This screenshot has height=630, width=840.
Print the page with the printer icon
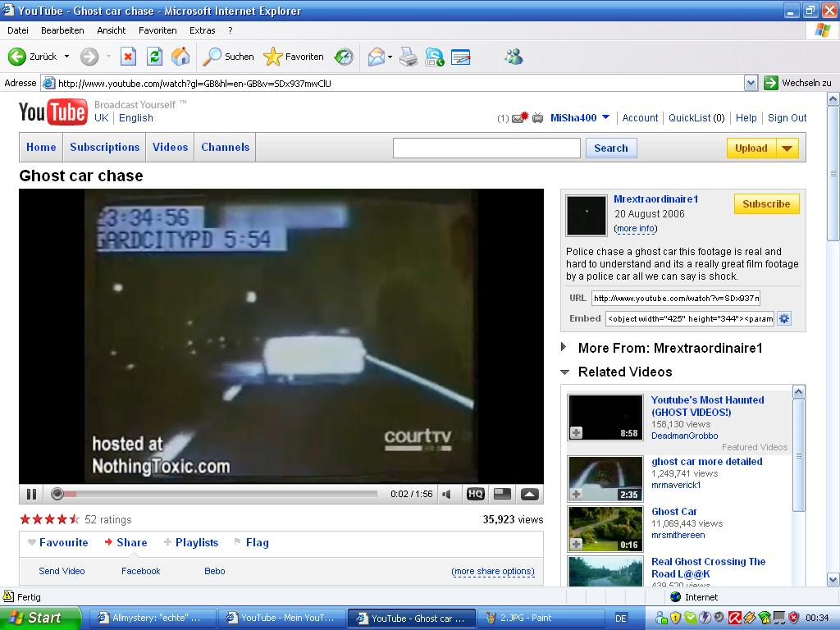coord(409,57)
